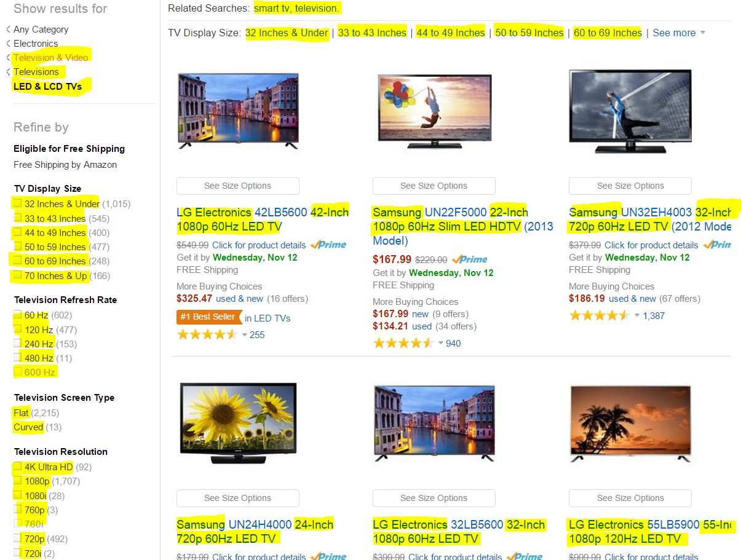The image size is (741, 560).
Task: Click See Size Options for LG 42LB5600
Action: pyautogui.click(x=238, y=186)
